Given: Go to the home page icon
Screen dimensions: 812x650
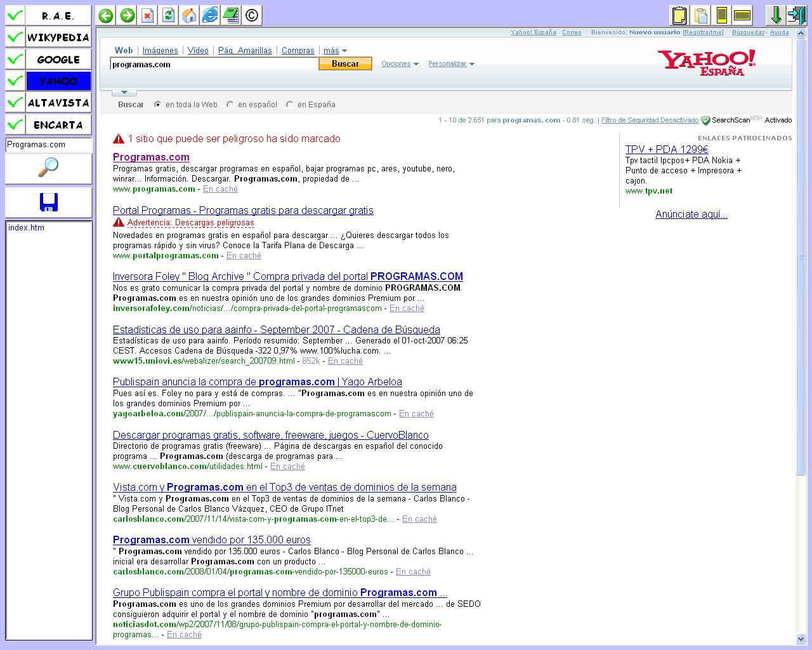Looking at the screenshot, I should [x=189, y=15].
